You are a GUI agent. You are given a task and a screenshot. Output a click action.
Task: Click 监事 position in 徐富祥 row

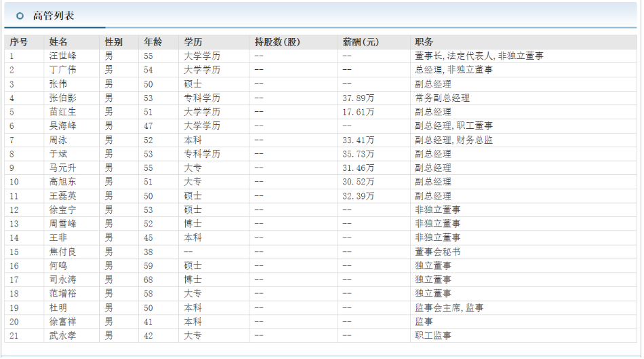pyautogui.click(x=424, y=322)
